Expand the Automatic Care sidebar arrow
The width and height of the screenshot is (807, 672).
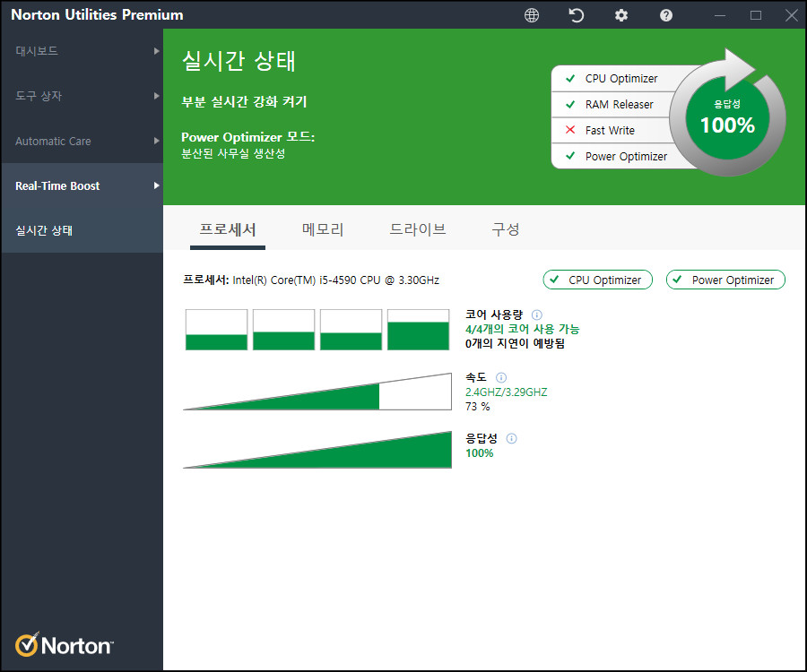tap(156, 141)
